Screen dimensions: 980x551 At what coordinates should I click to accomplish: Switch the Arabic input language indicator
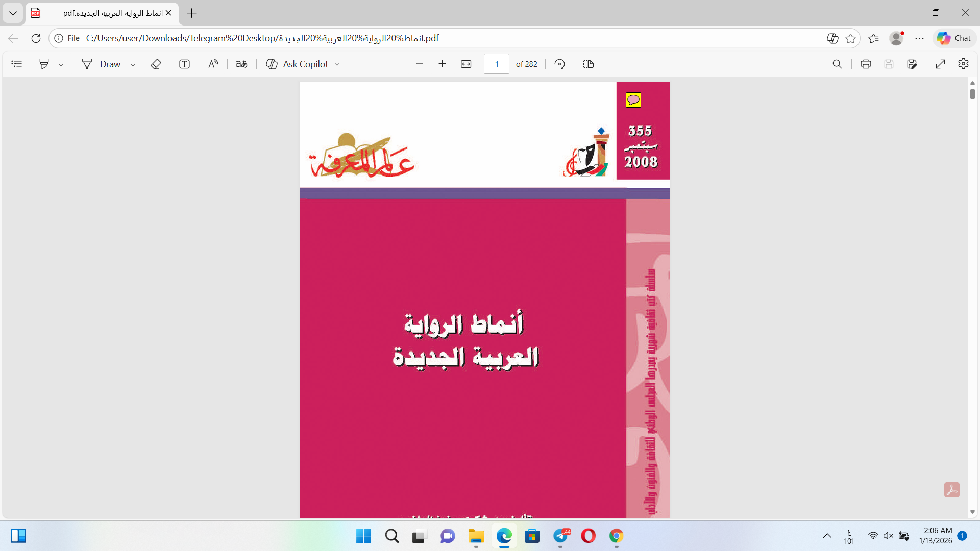tap(849, 536)
